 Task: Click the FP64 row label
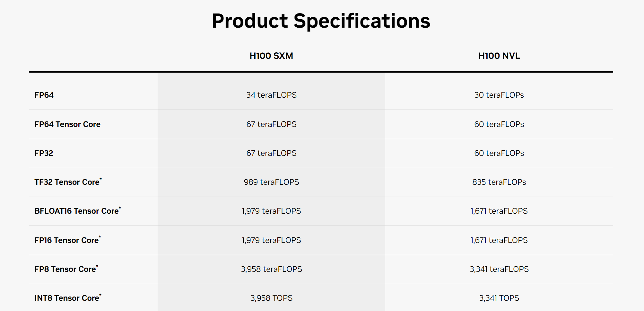pyautogui.click(x=44, y=95)
